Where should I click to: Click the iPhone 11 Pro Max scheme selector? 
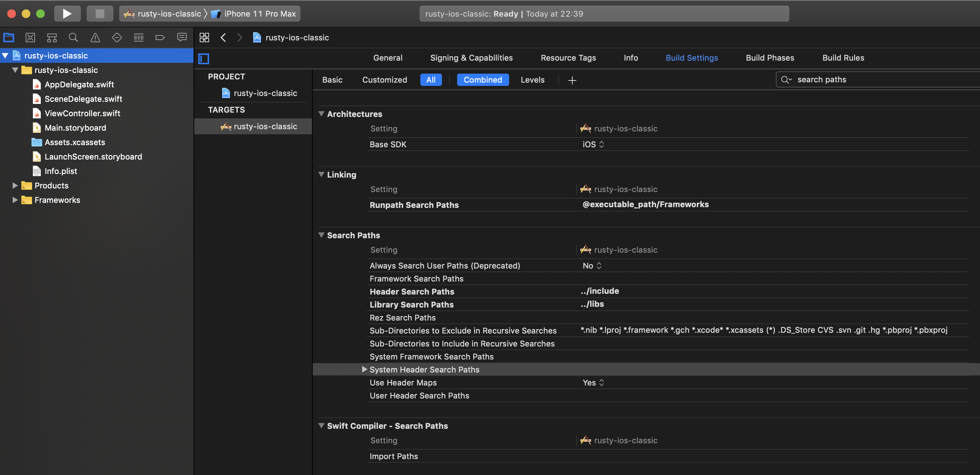click(260, 13)
